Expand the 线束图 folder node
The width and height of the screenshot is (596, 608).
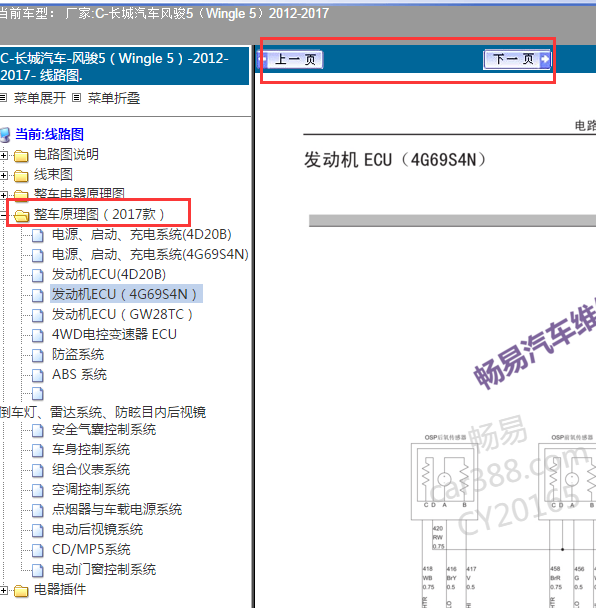click(3, 175)
